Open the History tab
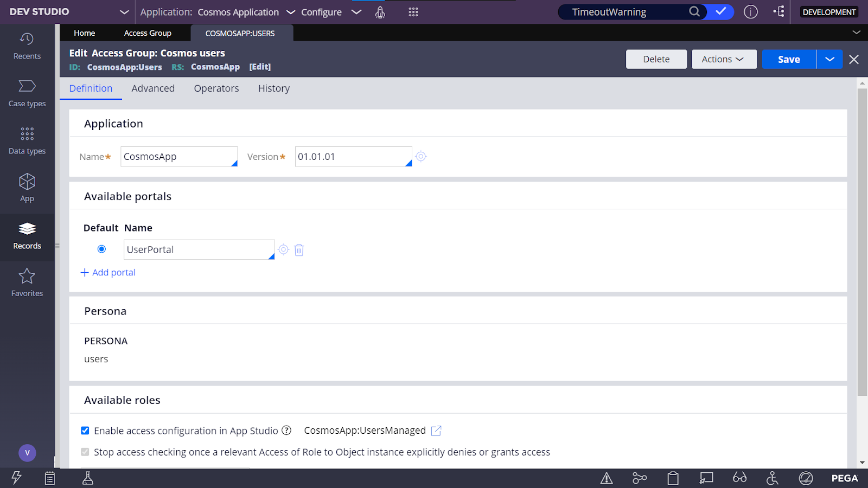The width and height of the screenshot is (868, 488). [x=274, y=88]
